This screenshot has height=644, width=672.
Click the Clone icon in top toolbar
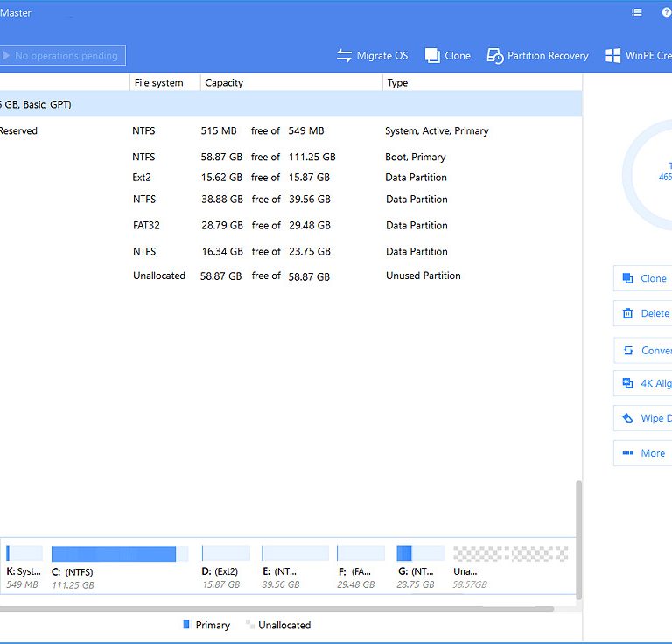[432, 56]
